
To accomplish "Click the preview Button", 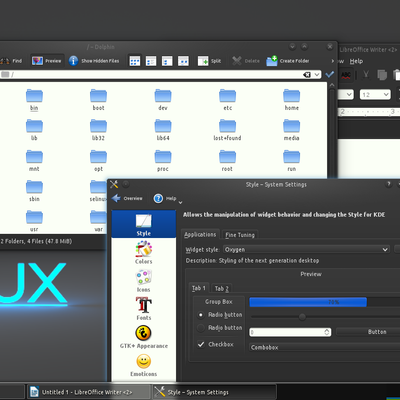I will (368, 332).
